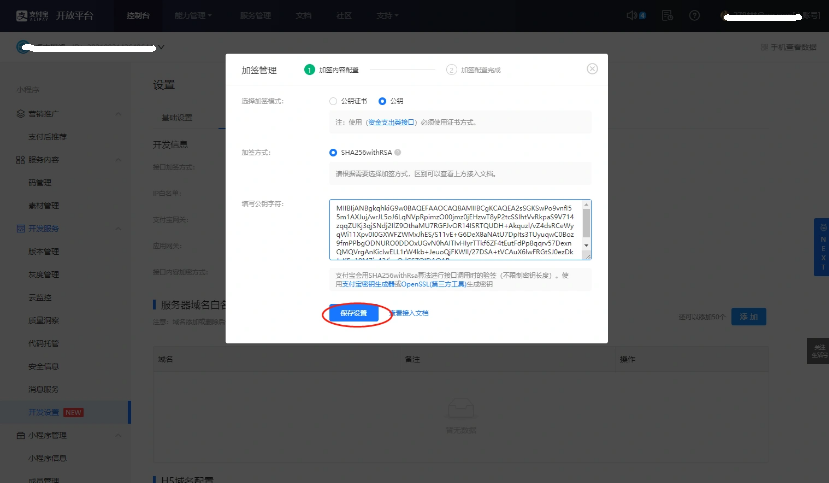Click the 添加 button for server domains
This screenshot has width=829, height=483.
coord(748,316)
